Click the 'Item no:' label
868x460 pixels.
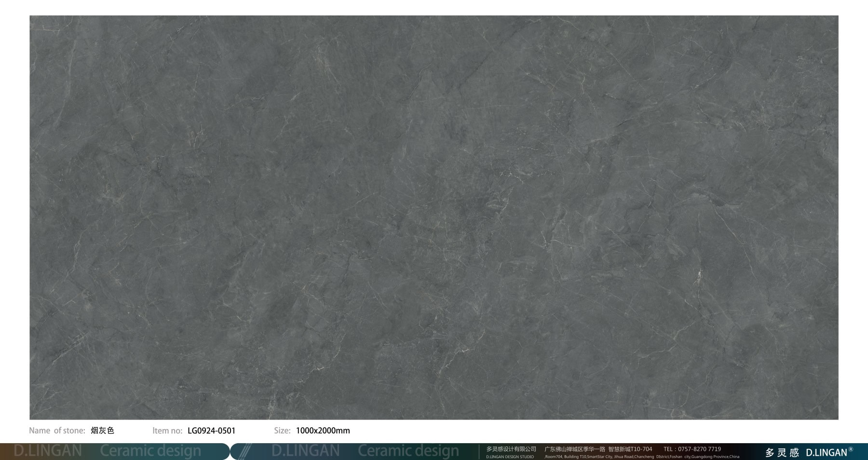pos(167,431)
